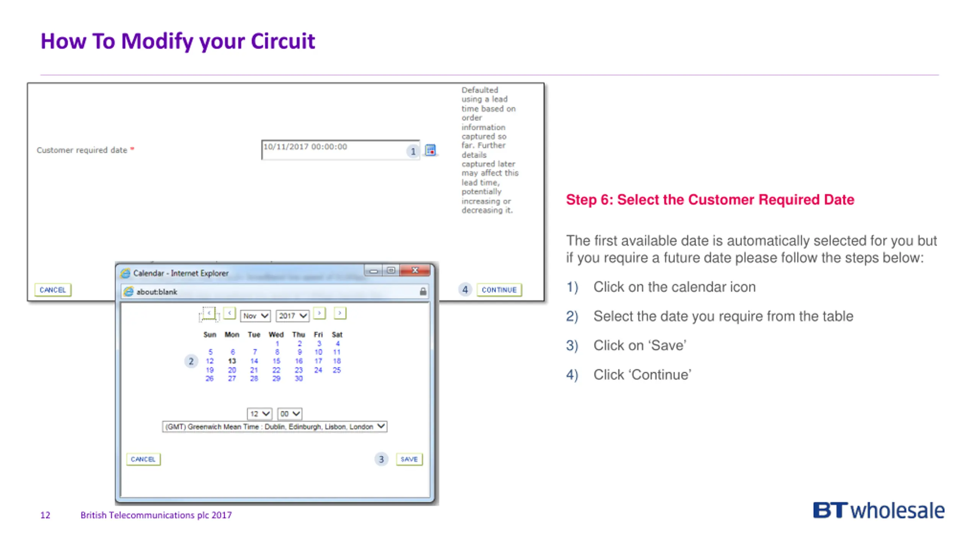The width and height of the screenshot is (980, 547).
Task: Click the calendar icon beside date field
Action: 430,150
